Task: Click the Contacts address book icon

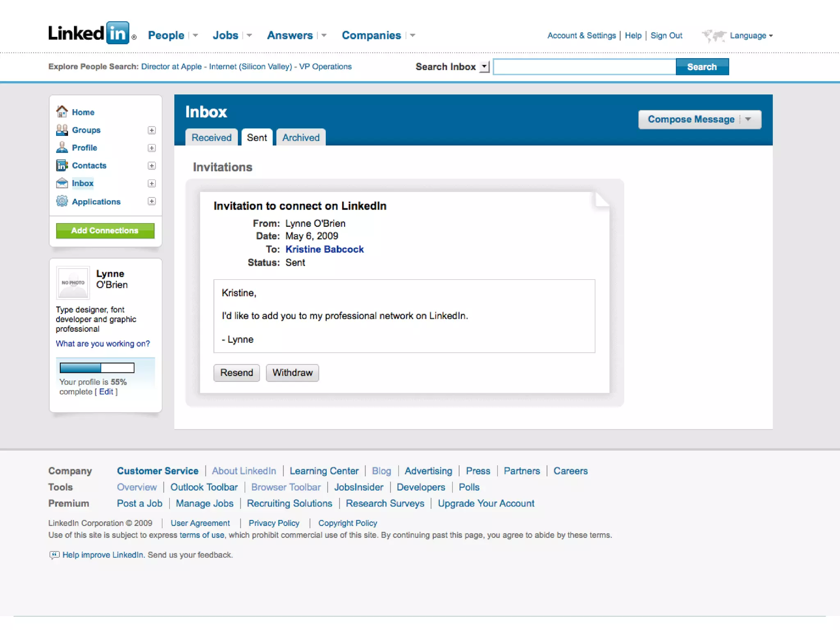Action: click(x=62, y=165)
